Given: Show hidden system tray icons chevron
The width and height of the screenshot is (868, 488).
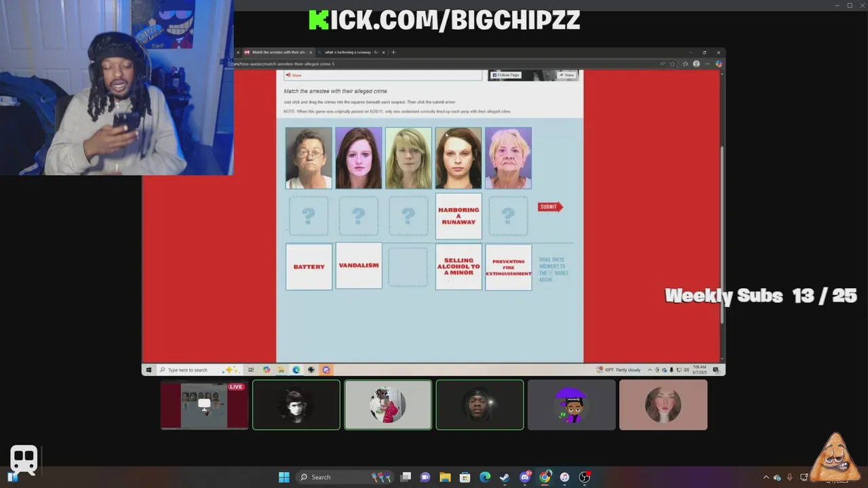Looking at the screenshot, I should click(x=766, y=477).
